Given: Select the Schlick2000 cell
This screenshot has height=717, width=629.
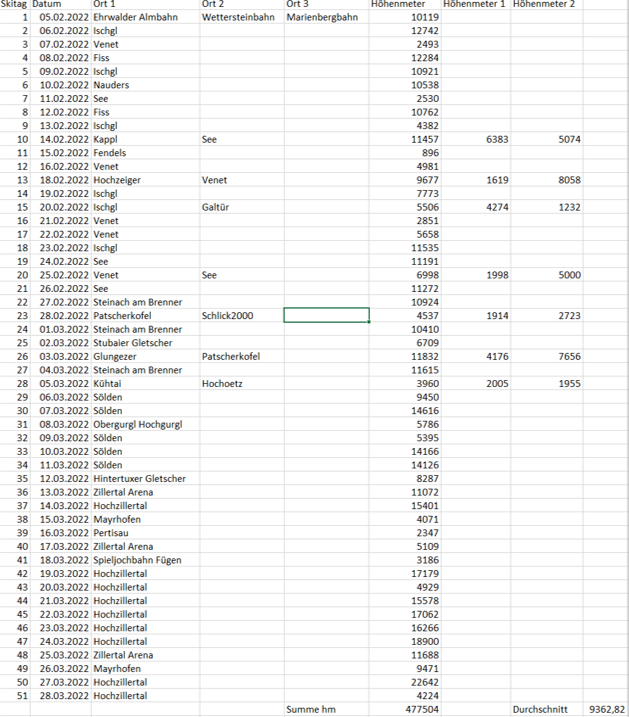Looking at the screenshot, I should tap(228, 316).
